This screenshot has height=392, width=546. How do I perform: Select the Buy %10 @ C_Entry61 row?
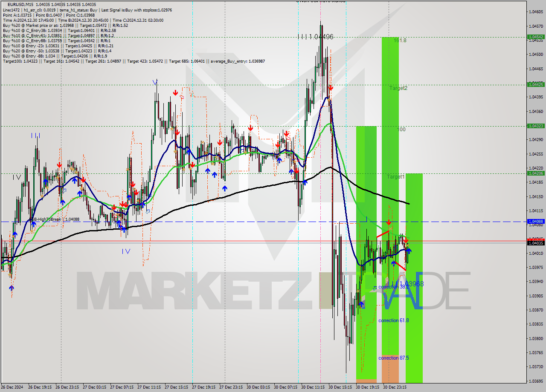point(58,35)
